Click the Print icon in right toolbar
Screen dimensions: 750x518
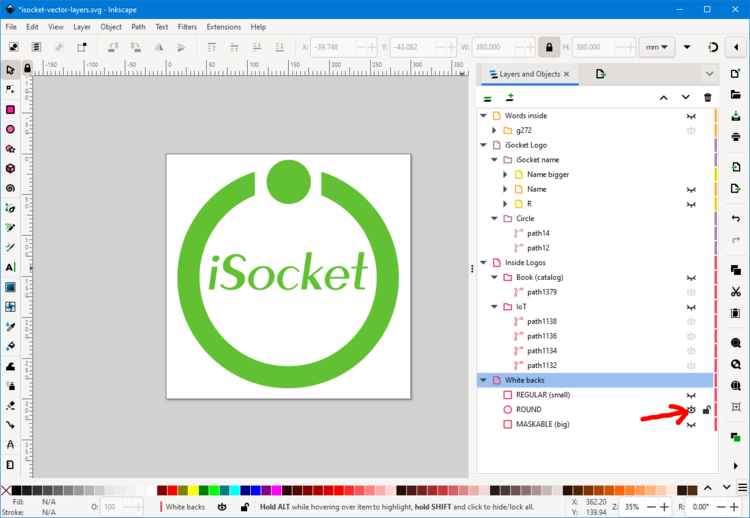736,137
